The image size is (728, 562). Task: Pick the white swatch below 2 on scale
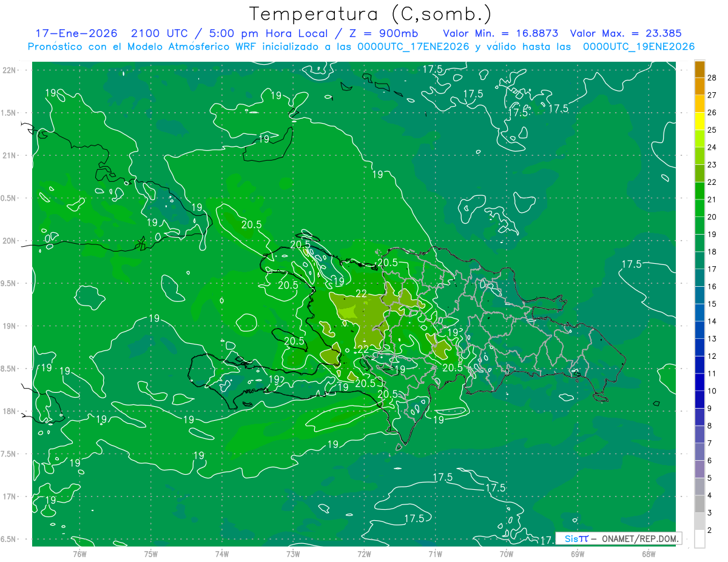699,539
